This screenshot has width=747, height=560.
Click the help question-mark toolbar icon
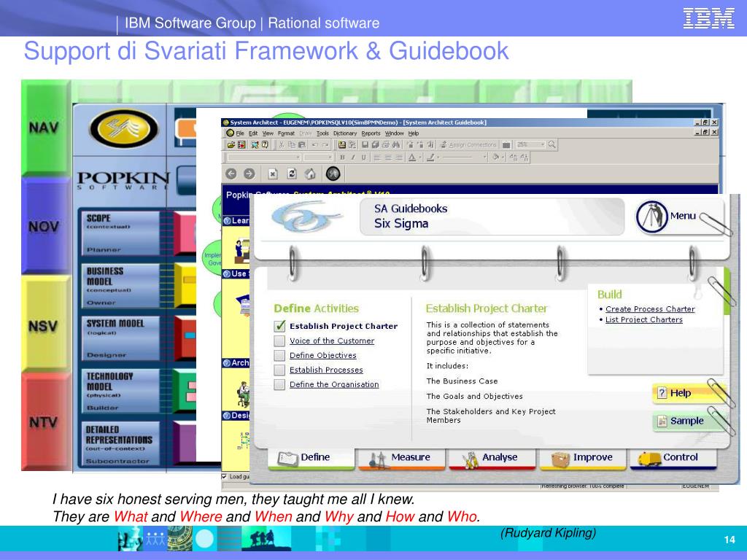pos(265,144)
